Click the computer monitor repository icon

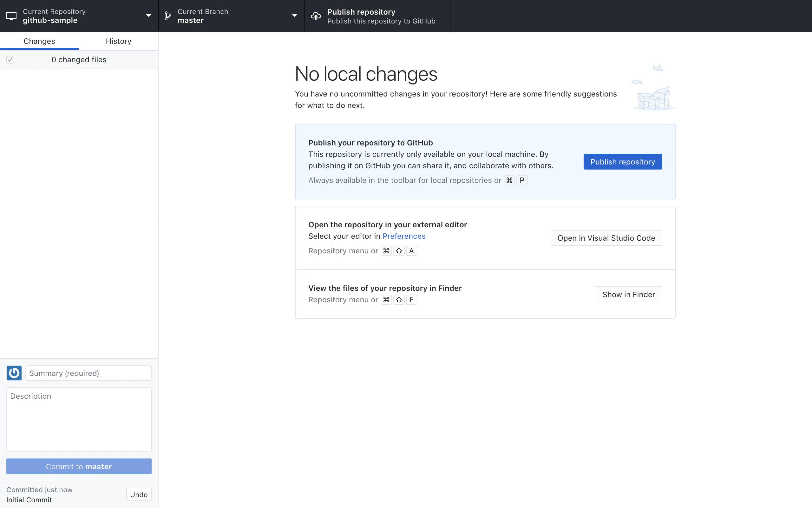tap(11, 16)
